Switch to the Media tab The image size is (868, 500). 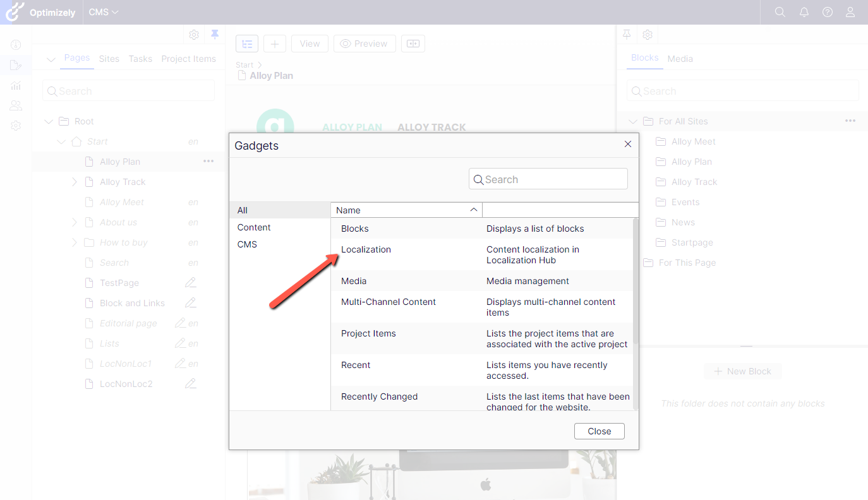680,59
